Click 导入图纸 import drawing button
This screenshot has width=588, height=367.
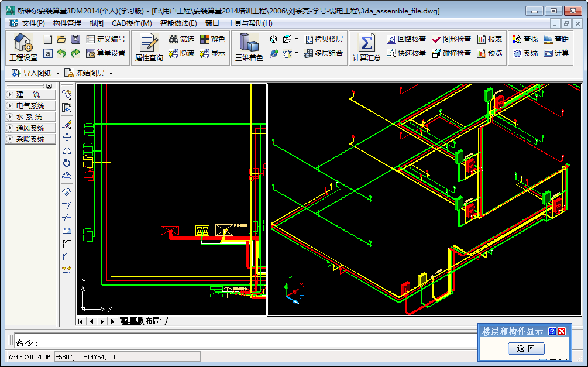pos(32,73)
